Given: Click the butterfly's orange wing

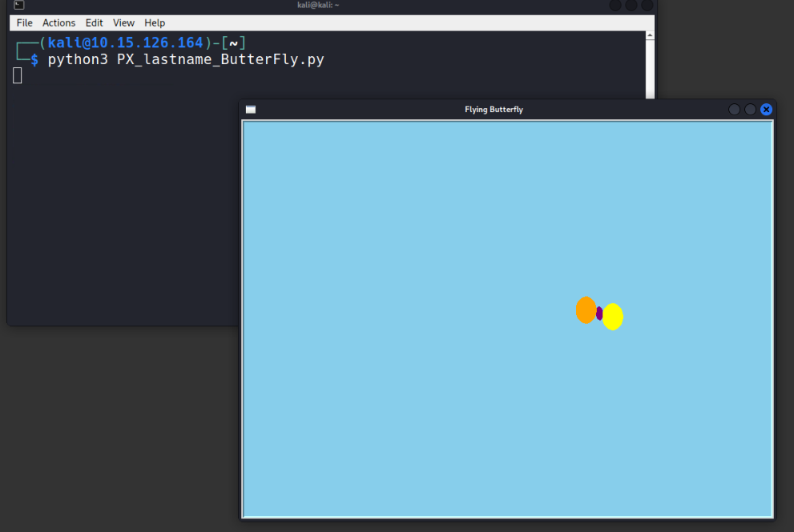Looking at the screenshot, I should (x=586, y=310).
